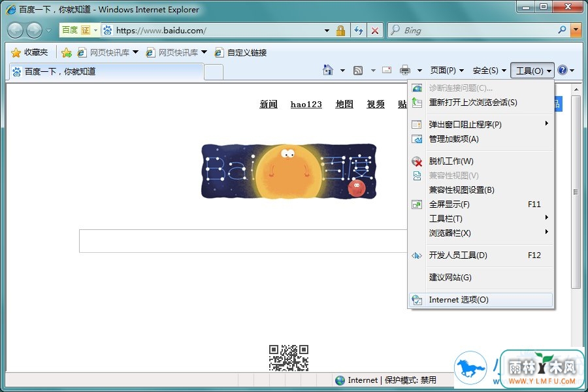Select 全屏显示(F) menu item
This screenshot has width=588, height=392.
[x=481, y=204]
